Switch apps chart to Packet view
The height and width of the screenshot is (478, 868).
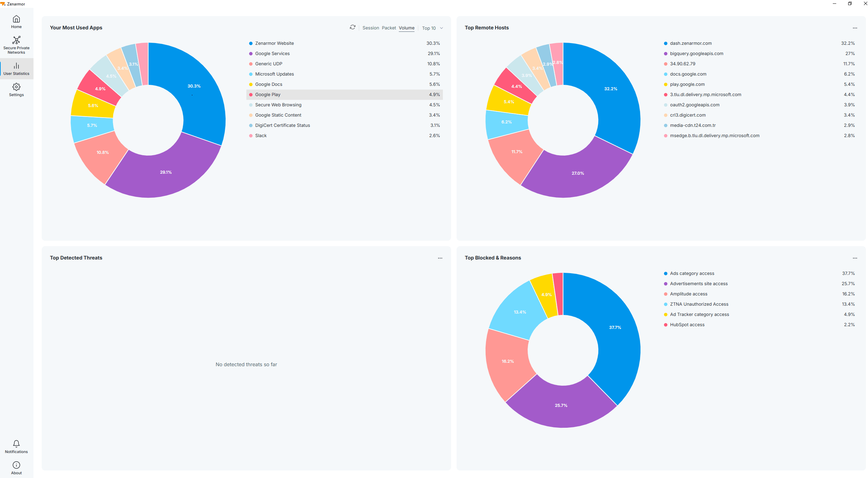point(389,28)
